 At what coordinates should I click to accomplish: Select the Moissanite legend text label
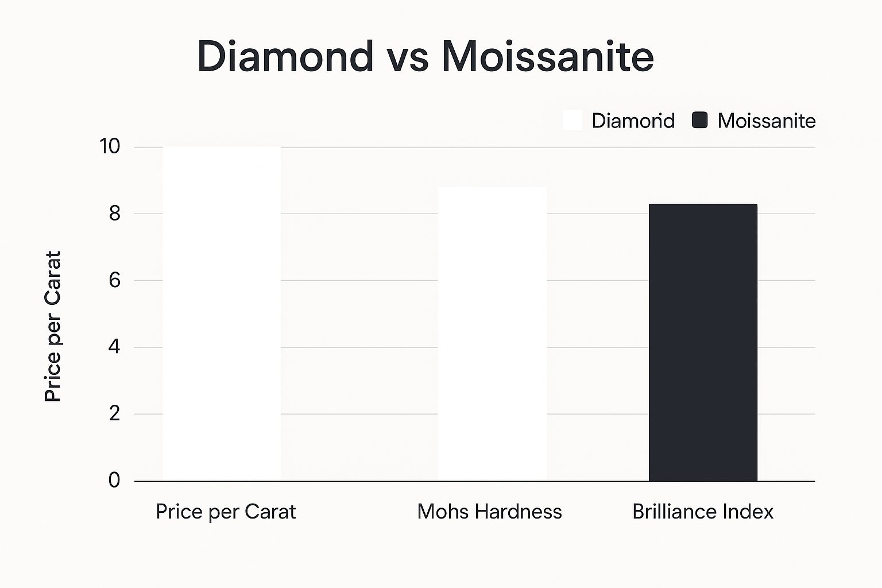click(x=766, y=121)
